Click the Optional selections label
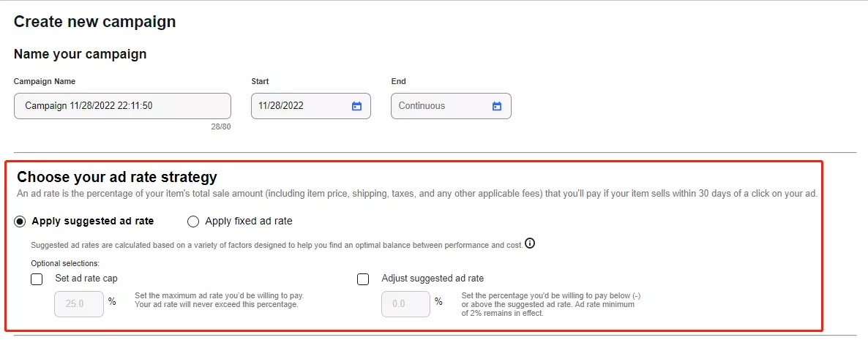The height and width of the screenshot is (348, 868). tap(65, 263)
